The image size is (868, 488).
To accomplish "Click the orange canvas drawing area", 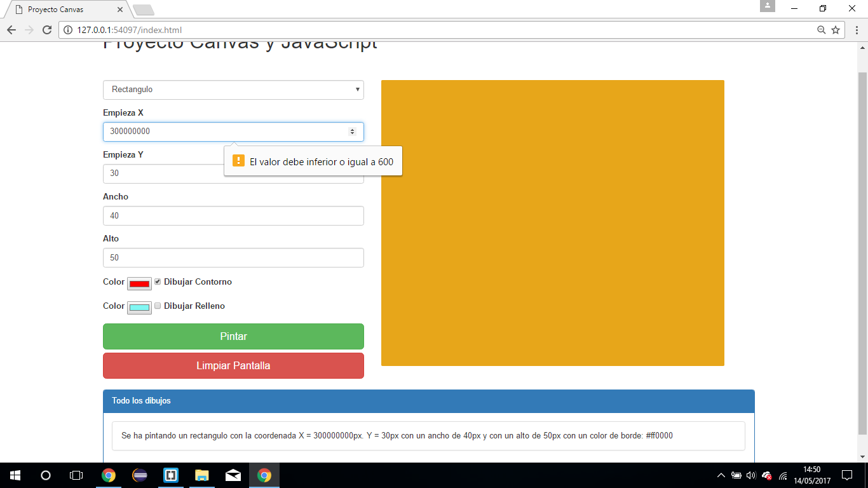I will [x=553, y=223].
